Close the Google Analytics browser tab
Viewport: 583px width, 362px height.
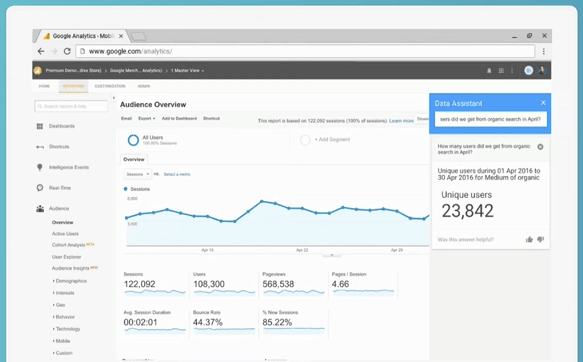pyautogui.click(x=121, y=36)
